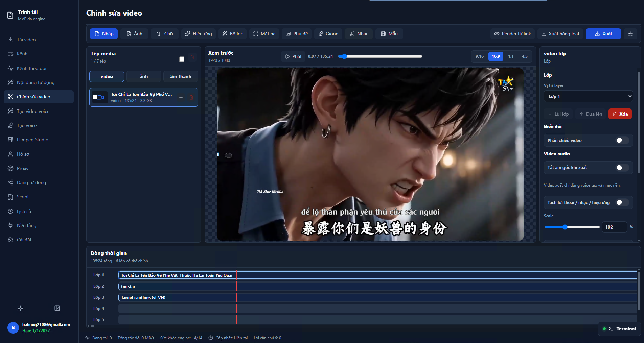Open Vị trí layer dropdown Lớp 1
Viewport: 644px width, 343px height.
coord(589,96)
